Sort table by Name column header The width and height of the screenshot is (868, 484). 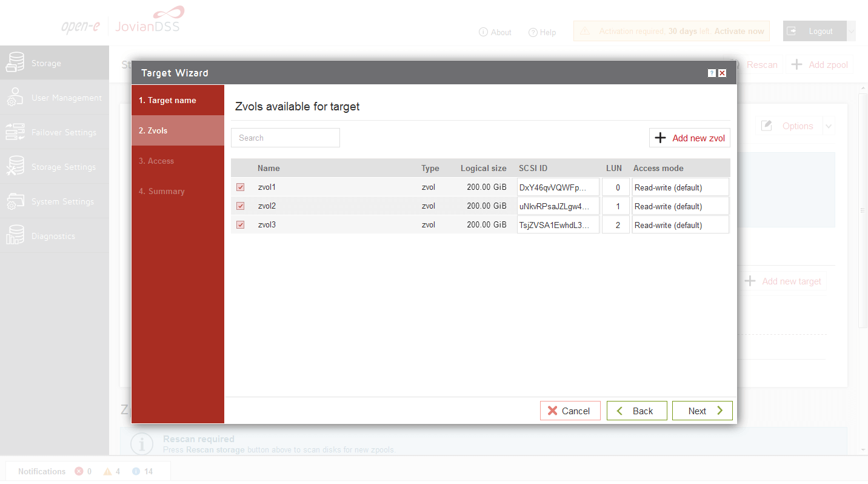(269, 168)
